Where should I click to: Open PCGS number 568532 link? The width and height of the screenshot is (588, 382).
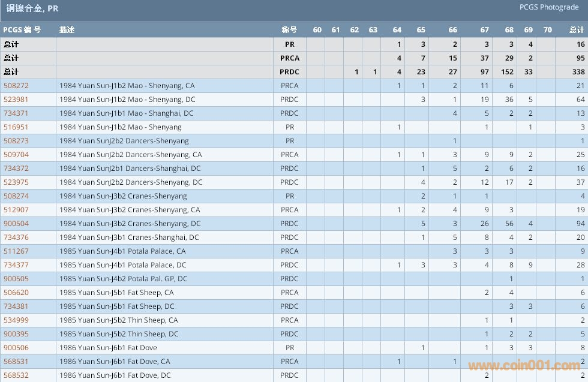pos(16,375)
